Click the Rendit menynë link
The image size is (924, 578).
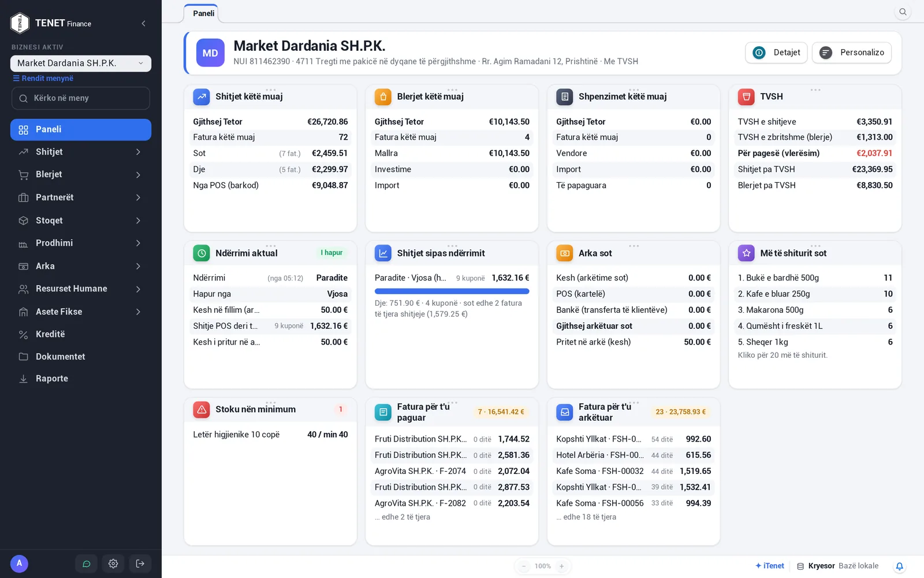point(43,79)
